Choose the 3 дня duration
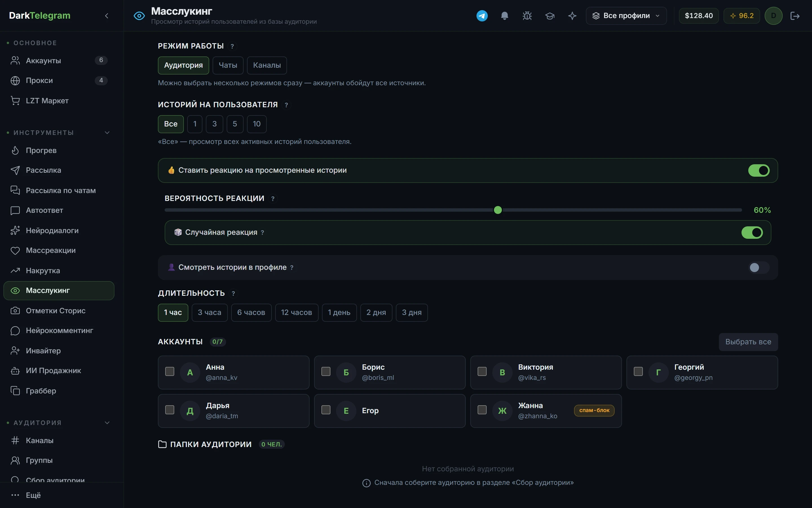 click(412, 313)
